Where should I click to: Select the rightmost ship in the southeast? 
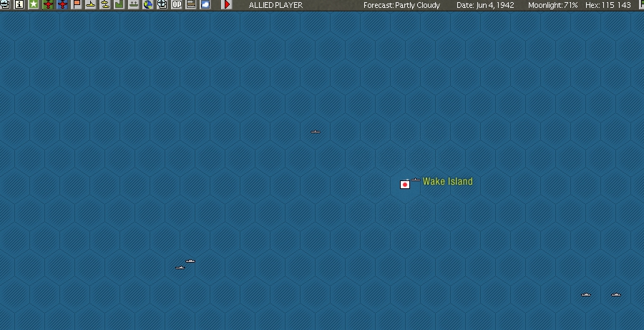click(x=616, y=295)
